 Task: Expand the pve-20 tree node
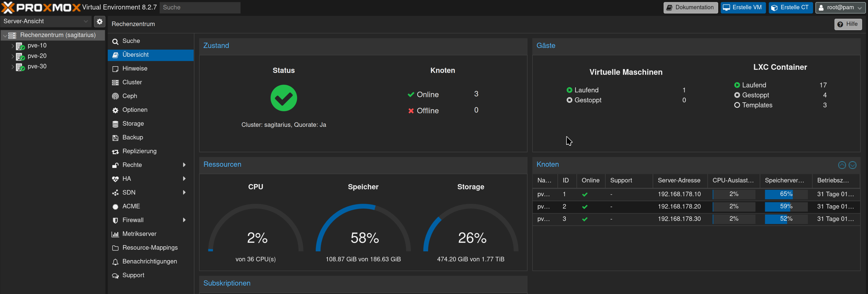click(x=13, y=56)
